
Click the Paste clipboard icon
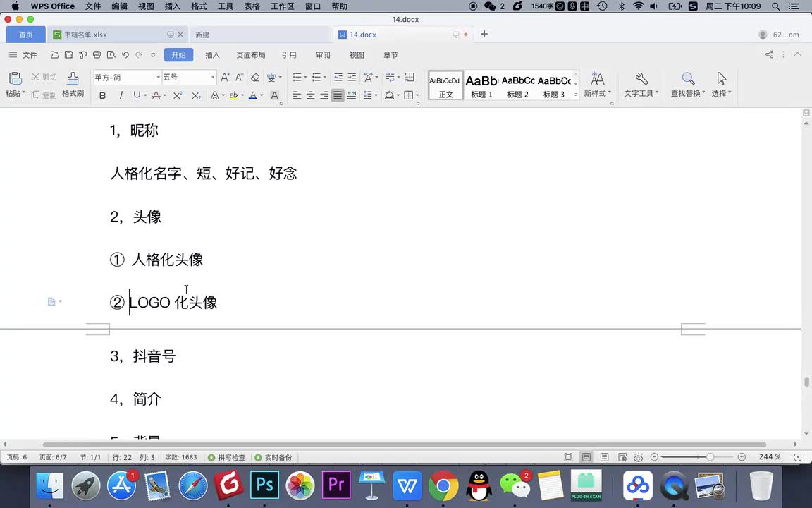coord(15,78)
